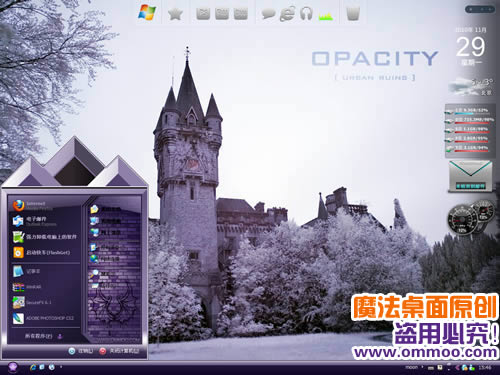Viewport: 500px width, 375px height.
Task: Open the recycle bin in the dock
Action: pos(353,13)
